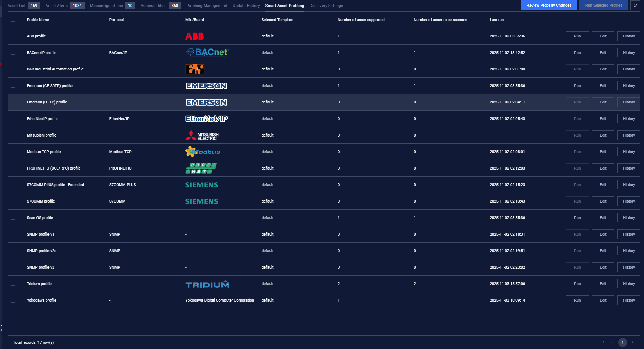Edit the BACnet/IP profile

click(x=603, y=53)
